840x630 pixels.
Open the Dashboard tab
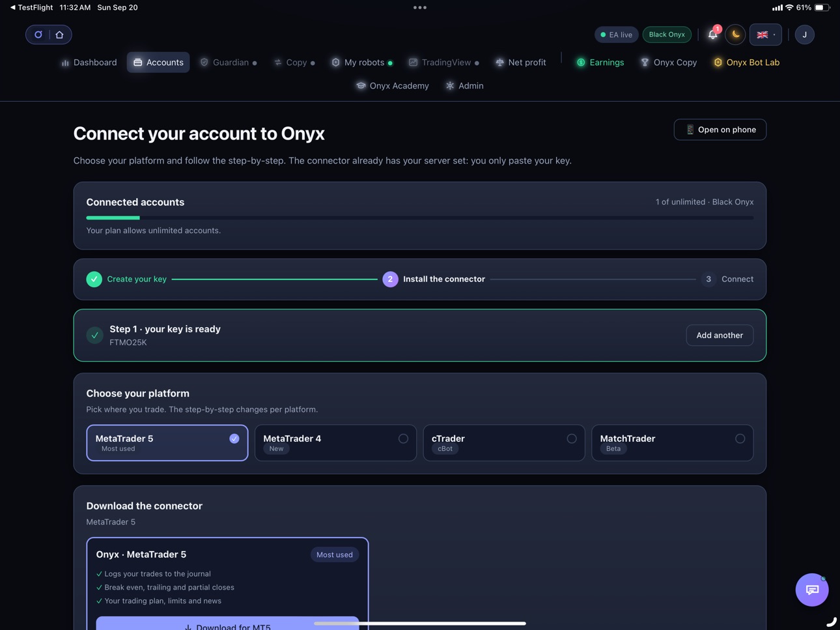(89, 63)
